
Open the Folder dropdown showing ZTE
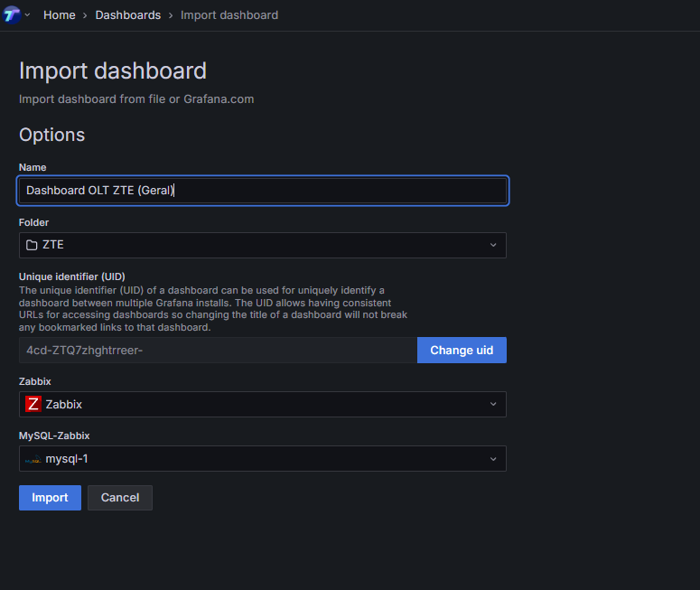click(x=263, y=245)
